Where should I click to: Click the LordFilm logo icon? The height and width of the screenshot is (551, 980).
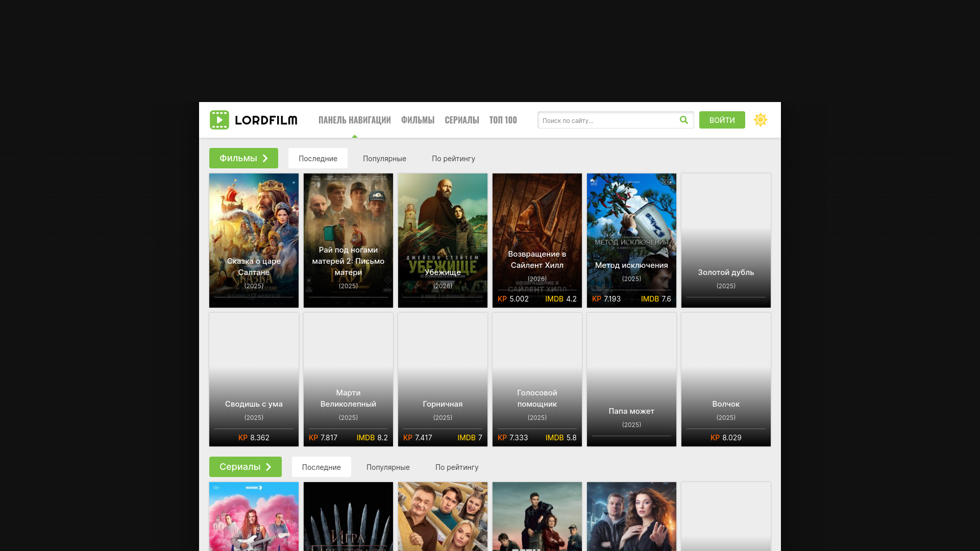point(219,120)
